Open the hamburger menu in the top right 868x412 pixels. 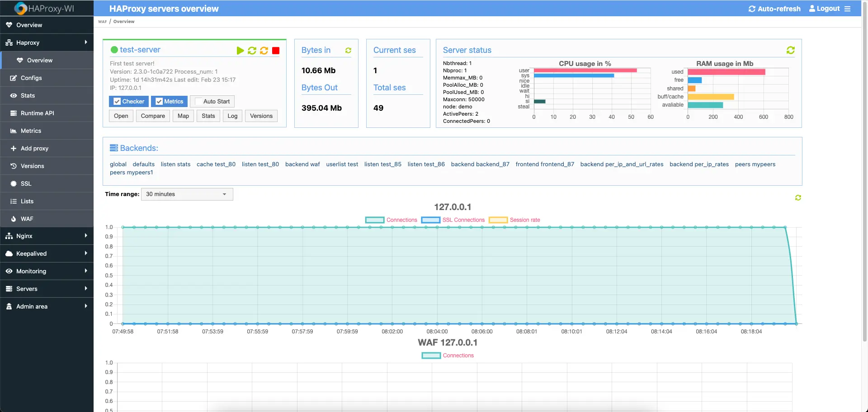pos(848,9)
